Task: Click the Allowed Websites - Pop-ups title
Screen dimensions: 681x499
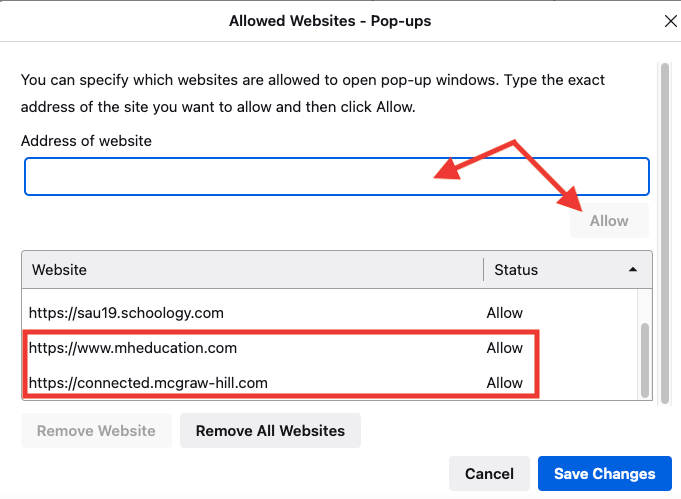Action: (330, 20)
